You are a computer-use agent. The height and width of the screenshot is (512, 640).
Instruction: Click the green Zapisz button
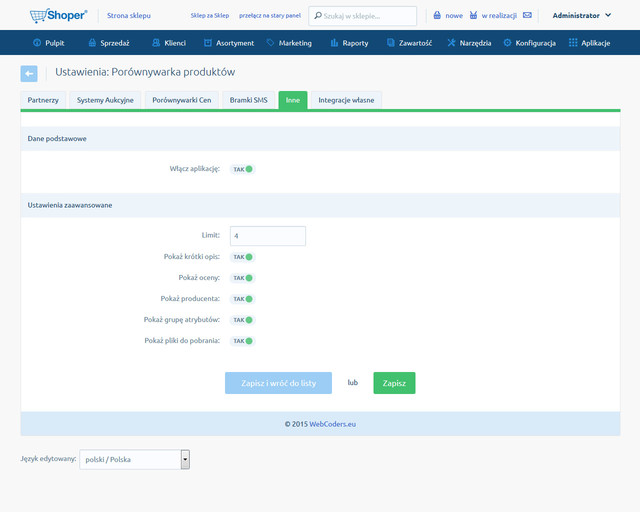[x=394, y=383]
